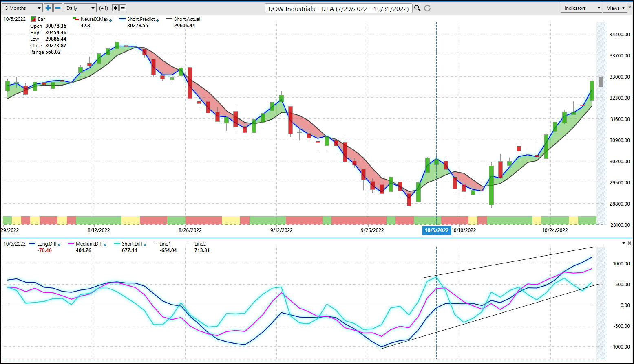
Task: Click the 10/10/2022 date axis label
Action: (x=464, y=230)
